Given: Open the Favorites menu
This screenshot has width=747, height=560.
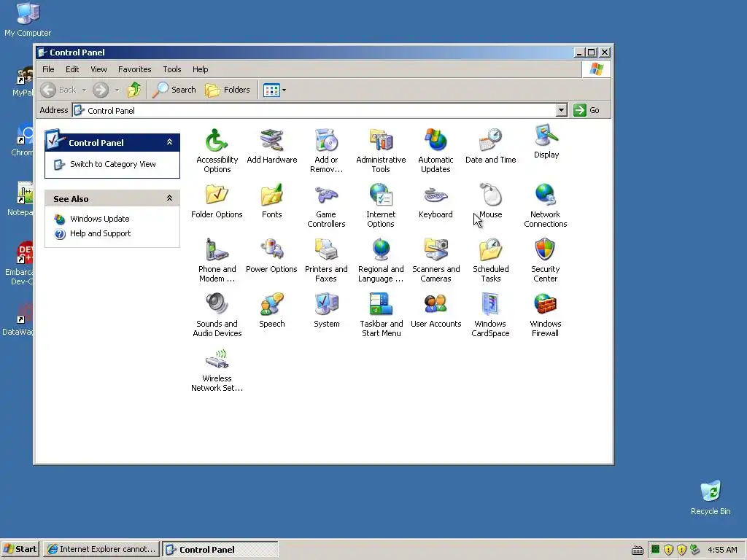Looking at the screenshot, I should pos(135,69).
